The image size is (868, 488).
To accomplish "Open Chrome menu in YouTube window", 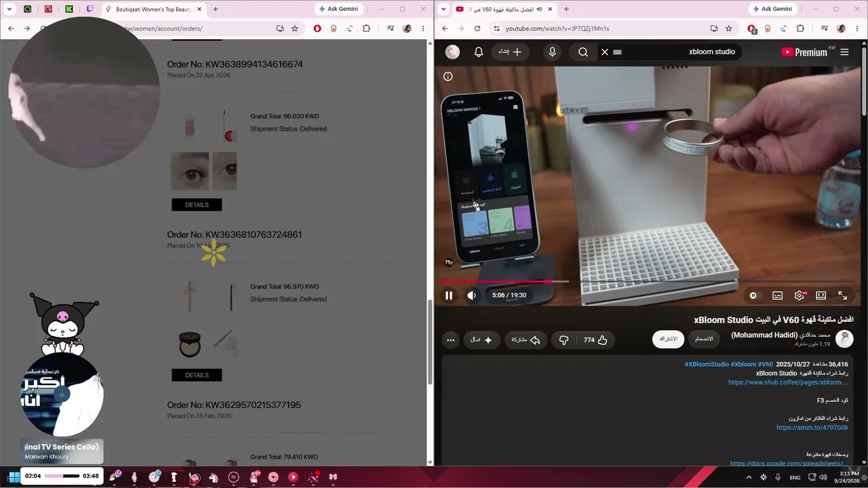I will [x=858, y=28].
